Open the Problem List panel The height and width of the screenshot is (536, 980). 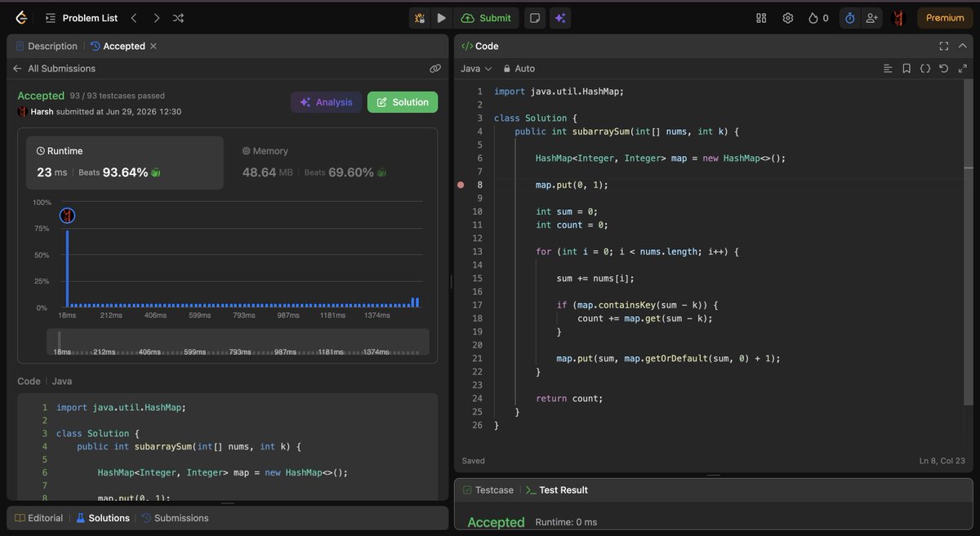[x=80, y=18]
